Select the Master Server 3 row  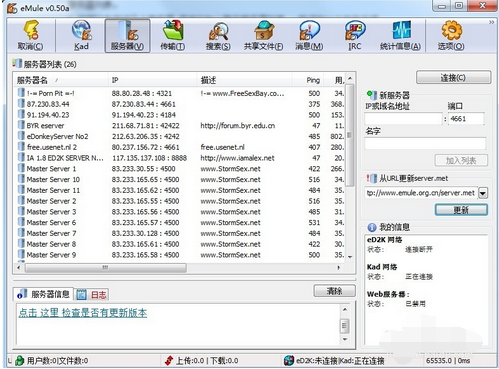[180, 211]
